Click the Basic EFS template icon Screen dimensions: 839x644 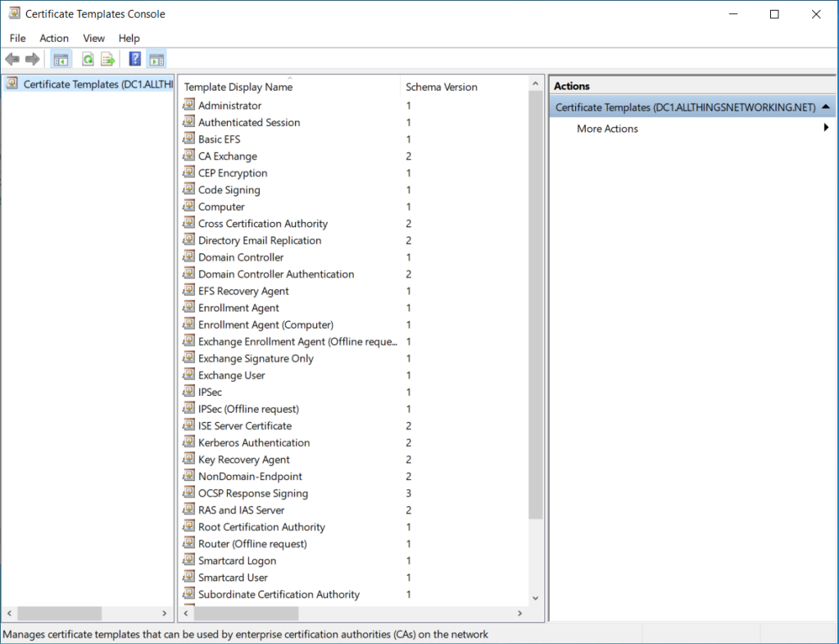(189, 138)
